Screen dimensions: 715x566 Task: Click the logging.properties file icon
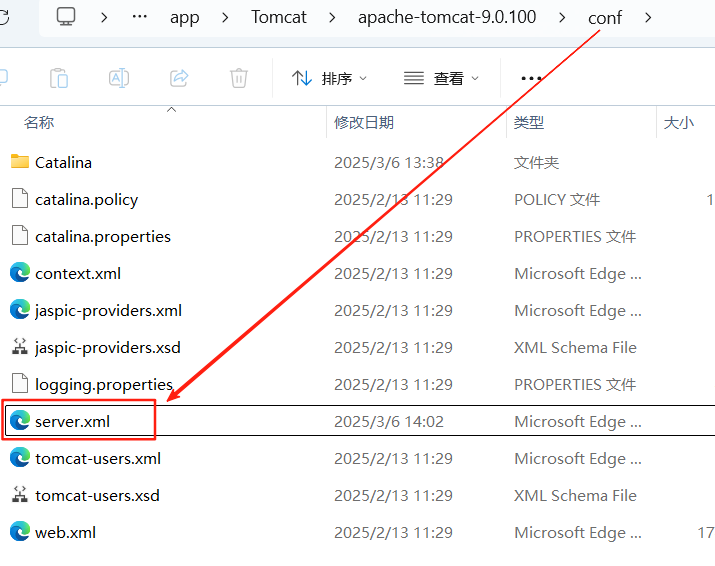[x=20, y=384]
